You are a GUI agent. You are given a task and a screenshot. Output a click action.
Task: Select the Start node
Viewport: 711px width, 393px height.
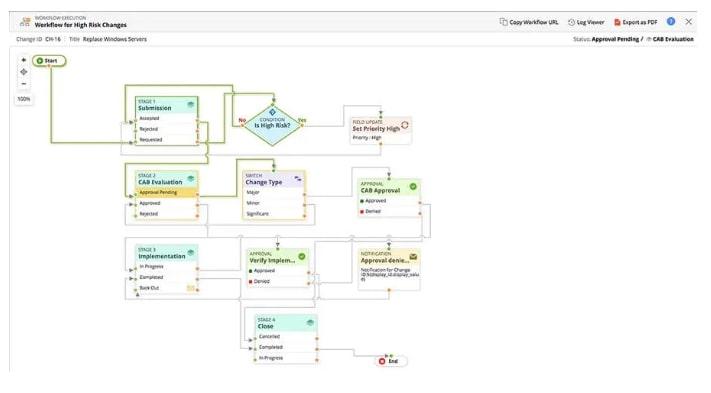coord(49,61)
